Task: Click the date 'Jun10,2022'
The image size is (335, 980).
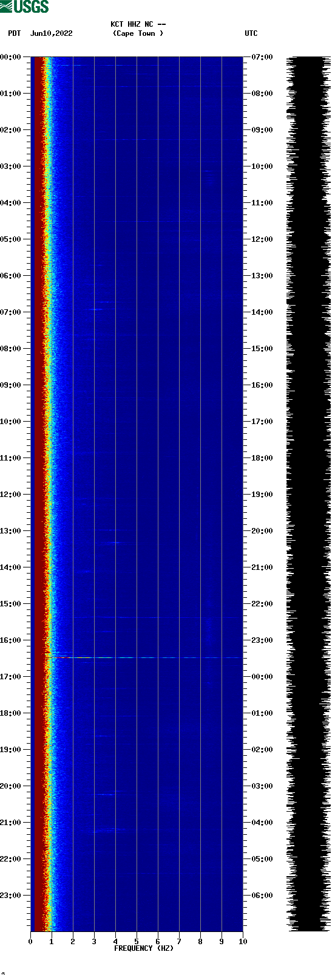Action: [52, 33]
